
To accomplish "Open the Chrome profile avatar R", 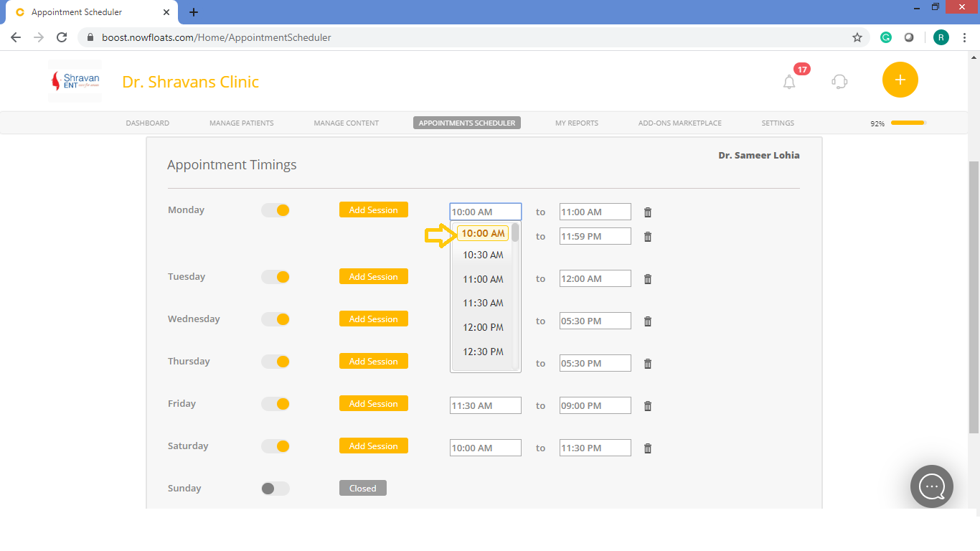I will (941, 37).
